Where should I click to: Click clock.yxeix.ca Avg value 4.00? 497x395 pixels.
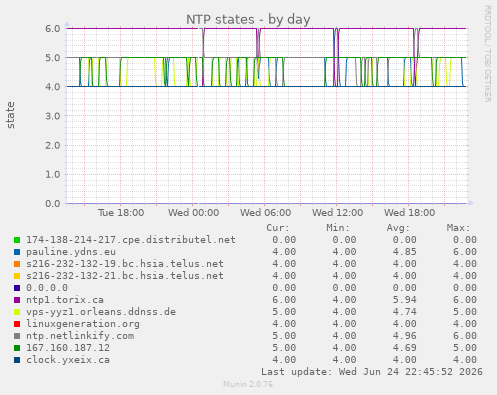pyautogui.click(x=404, y=360)
